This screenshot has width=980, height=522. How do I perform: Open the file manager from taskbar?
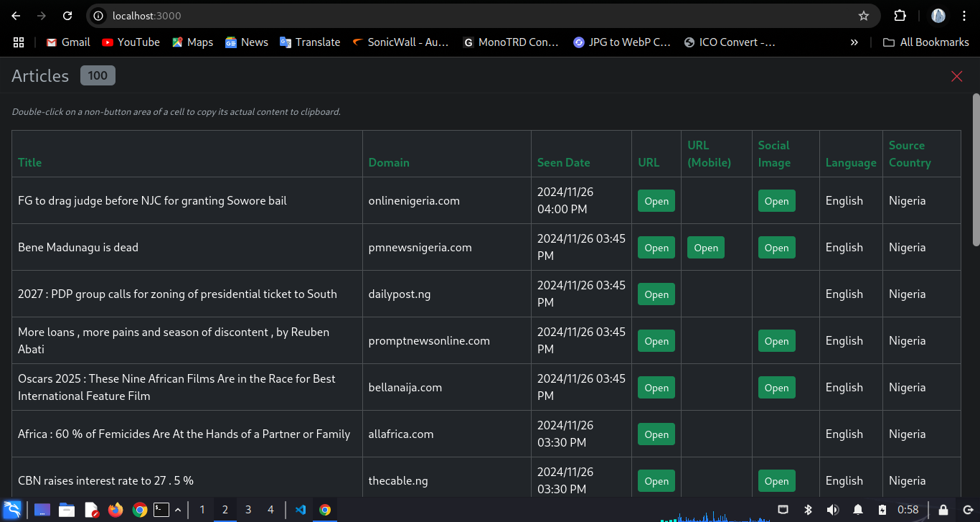pyautogui.click(x=67, y=510)
